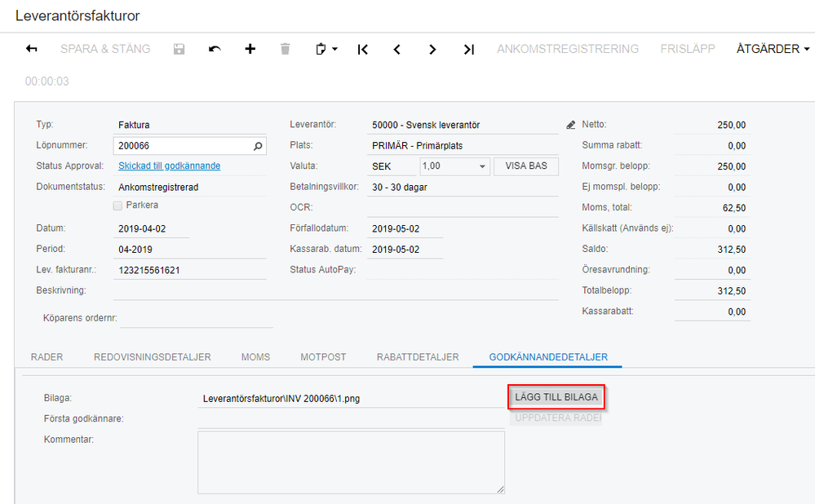Open the clipboard dropdown arrow in toolbar
Screen dimensions: 815x504
[334, 49]
